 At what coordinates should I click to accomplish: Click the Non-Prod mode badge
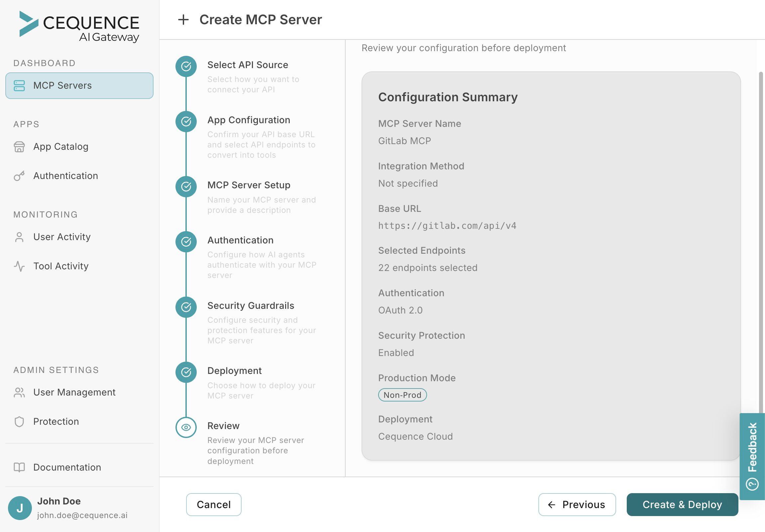[402, 395]
